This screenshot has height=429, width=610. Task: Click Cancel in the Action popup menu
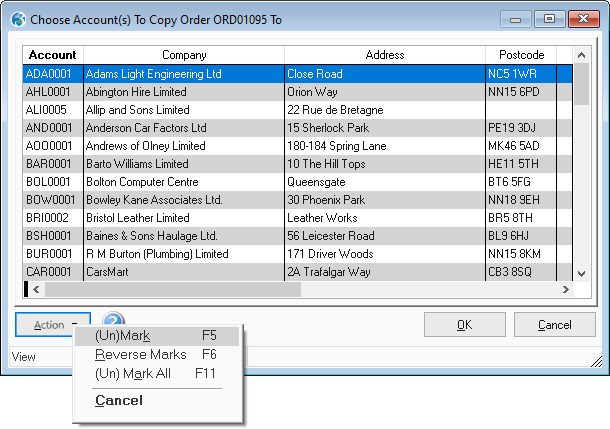[119, 401]
